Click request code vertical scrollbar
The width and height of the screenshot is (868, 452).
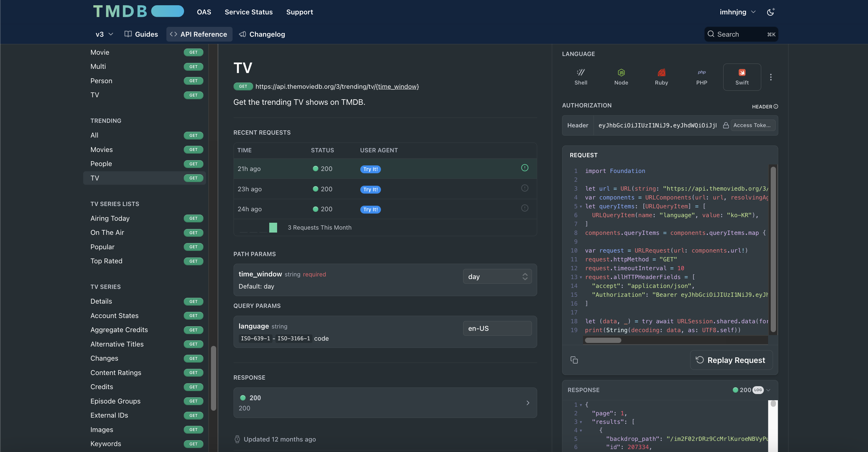pyautogui.click(x=773, y=250)
